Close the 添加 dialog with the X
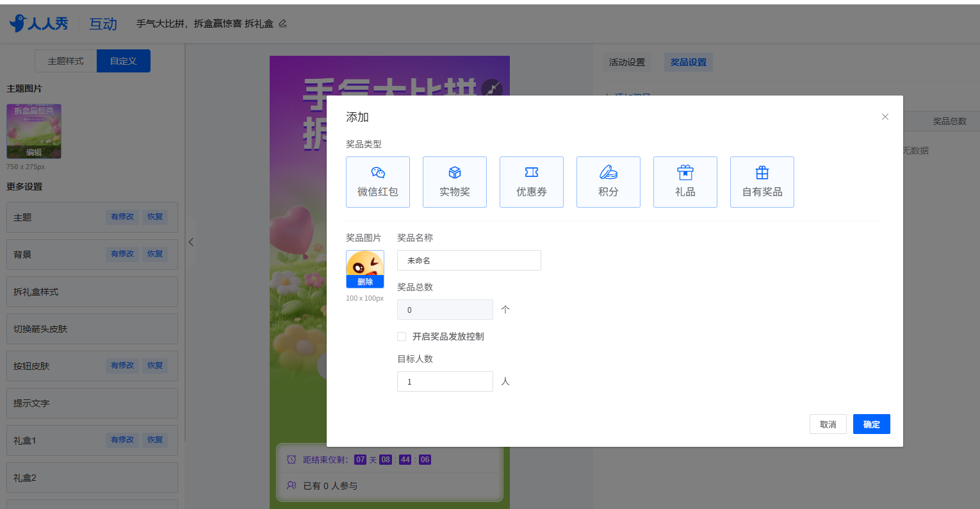The height and width of the screenshot is (509, 980). click(x=885, y=117)
